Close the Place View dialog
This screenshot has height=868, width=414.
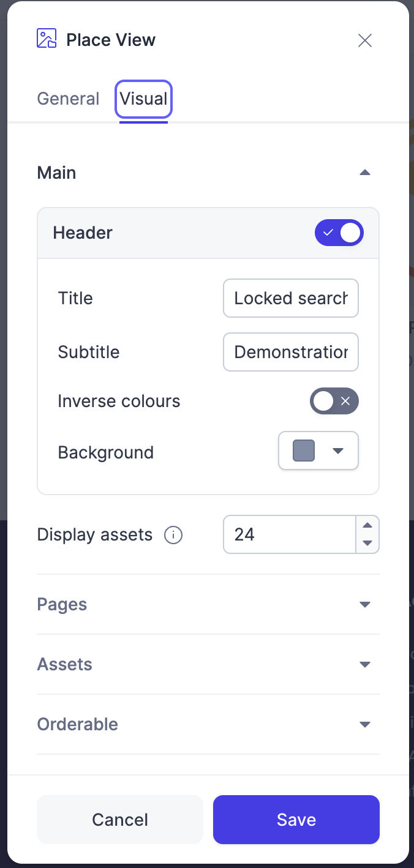point(365,40)
